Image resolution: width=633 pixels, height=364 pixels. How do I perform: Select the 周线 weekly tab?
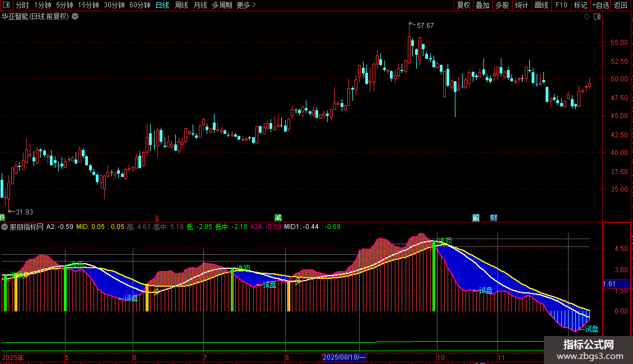click(x=181, y=5)
